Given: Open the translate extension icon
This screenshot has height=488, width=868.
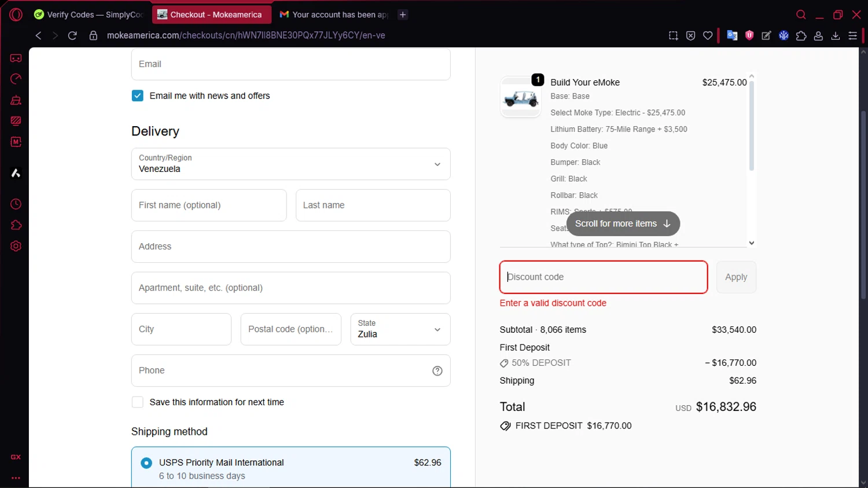Looking at the screenshot, I should click(732, 35).
